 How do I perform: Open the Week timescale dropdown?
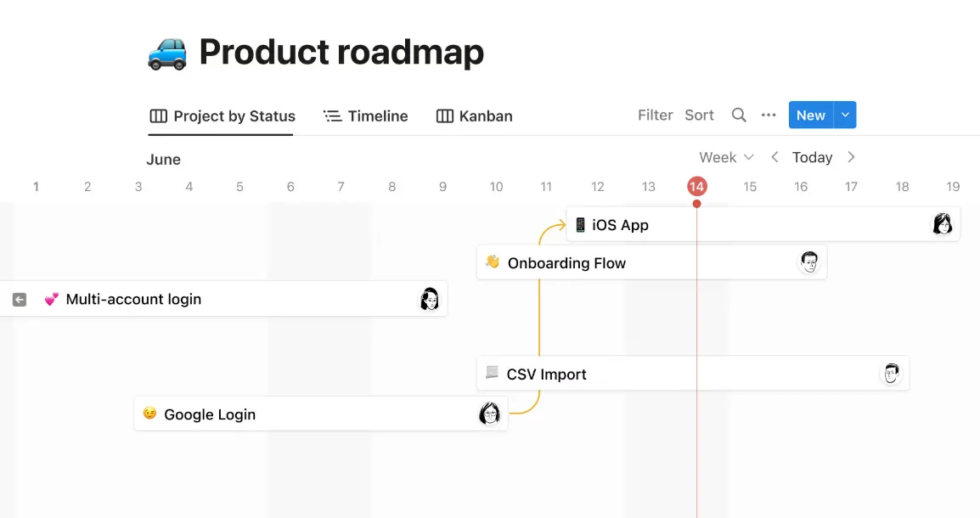point(726,157)
